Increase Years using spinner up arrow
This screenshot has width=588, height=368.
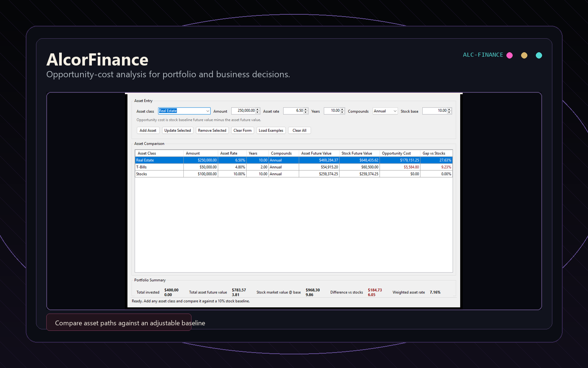click(343, 109)
